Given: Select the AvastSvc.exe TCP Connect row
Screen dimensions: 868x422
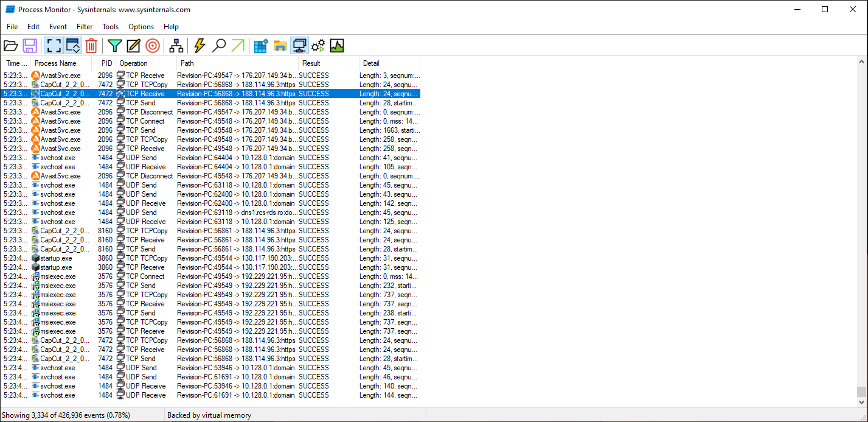Looking at the screenshot, I should tap(210, 121).
